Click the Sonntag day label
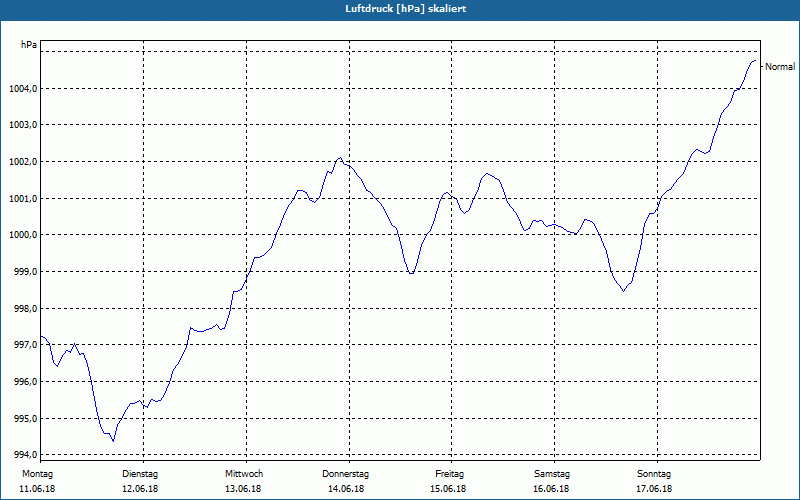Viewport: 800px width, 500px height. pos(654,474)
